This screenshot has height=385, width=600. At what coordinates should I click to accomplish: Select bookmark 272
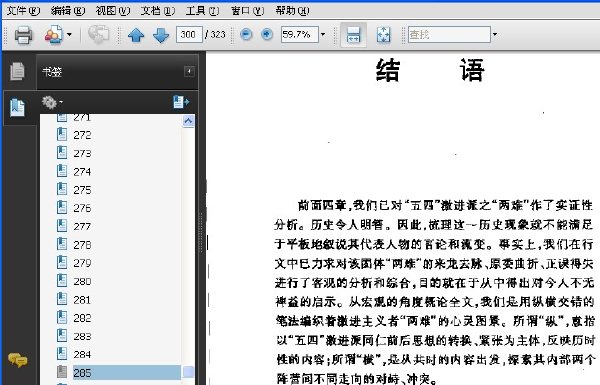click(x=82, y=135)
